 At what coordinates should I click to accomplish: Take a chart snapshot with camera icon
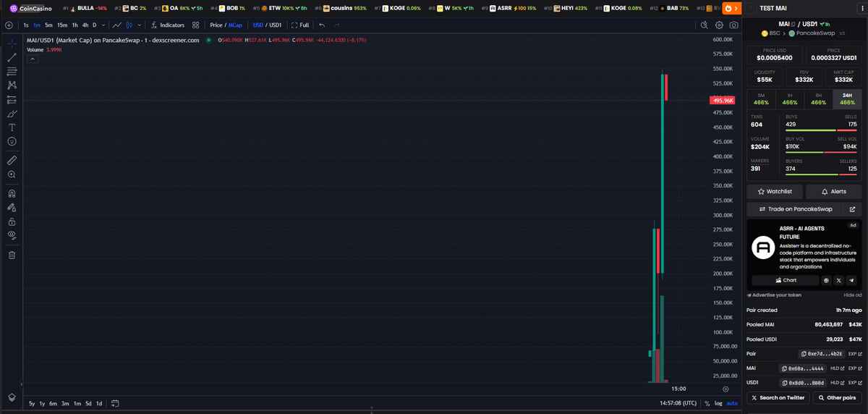tap(734, 25)
